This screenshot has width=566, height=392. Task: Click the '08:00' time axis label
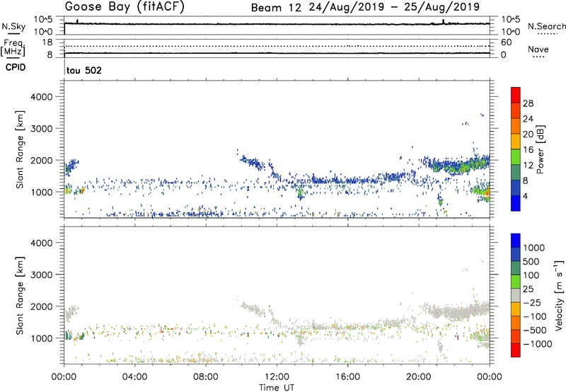coord(206,377)
